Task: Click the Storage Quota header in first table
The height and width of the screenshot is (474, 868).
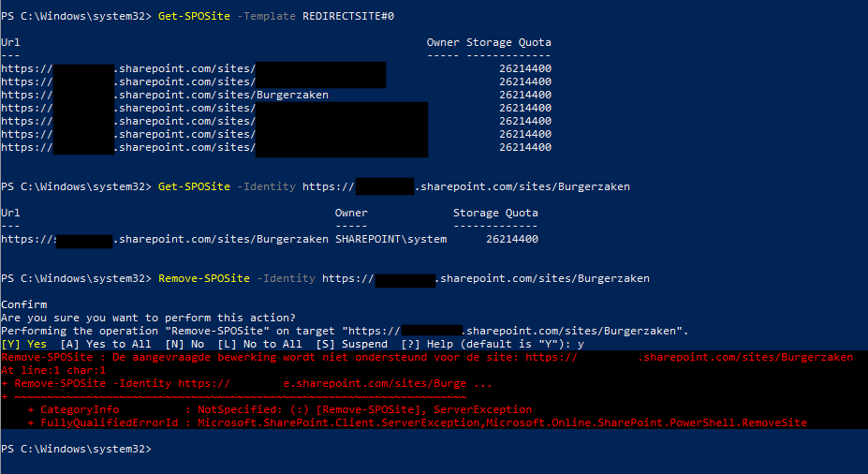Action: pos(508,43)
